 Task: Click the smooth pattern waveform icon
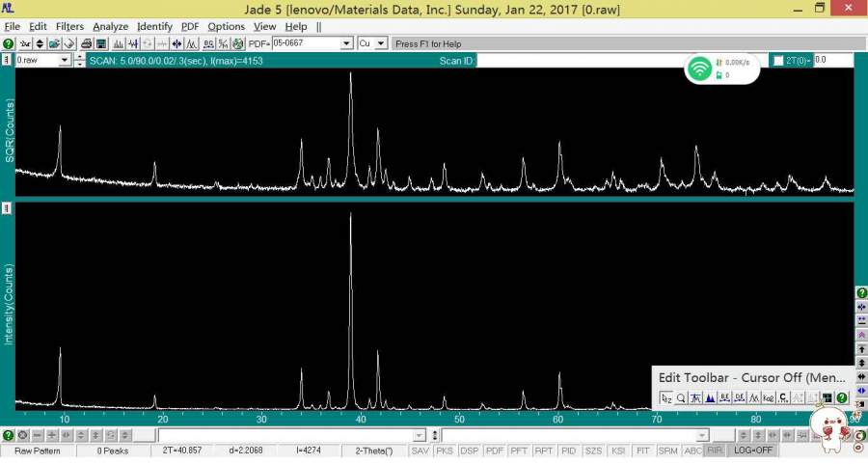[133, 43]
